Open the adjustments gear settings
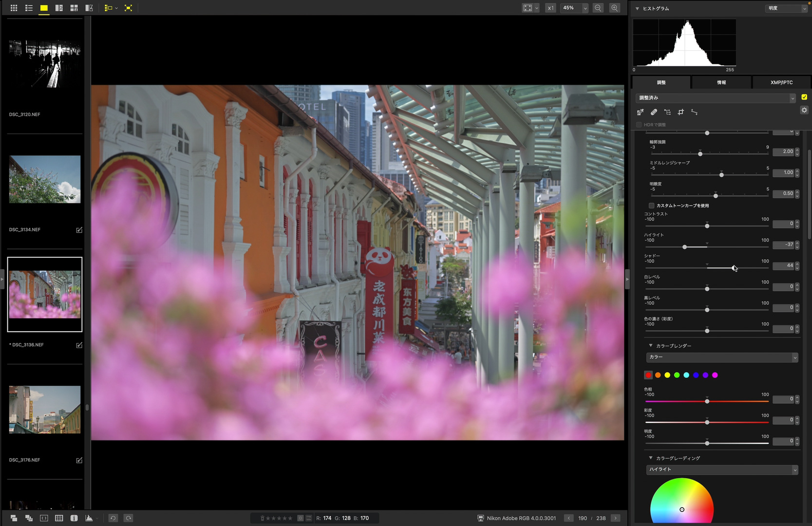The height and width of the screenshot is (526, 812). coord(804,110)
